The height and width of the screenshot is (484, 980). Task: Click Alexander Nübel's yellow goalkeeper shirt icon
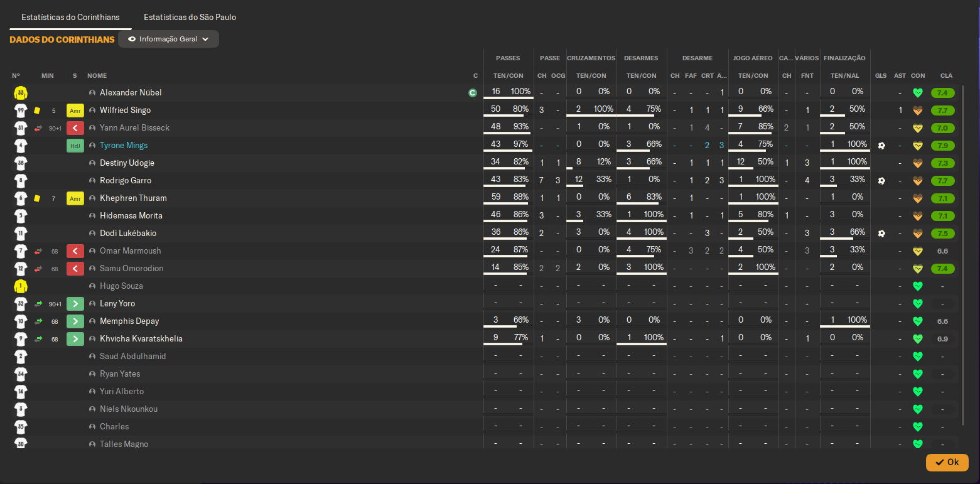pyautogui.click(x=21, y=93)
